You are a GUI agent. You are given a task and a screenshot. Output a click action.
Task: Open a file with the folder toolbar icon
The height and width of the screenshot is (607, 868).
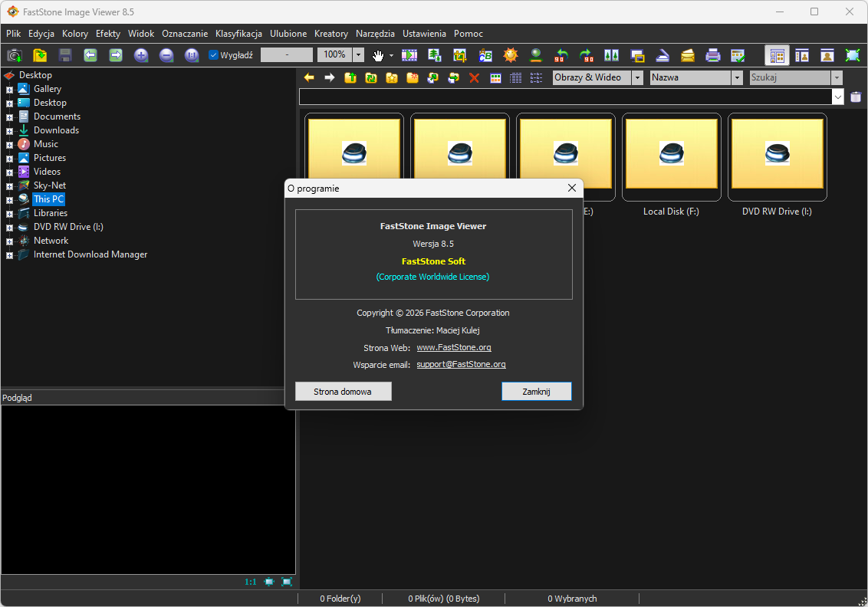coord(40,55)
